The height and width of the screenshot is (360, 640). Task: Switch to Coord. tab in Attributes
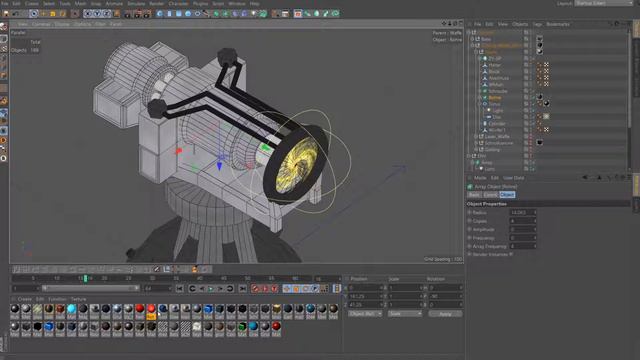[x=490, y=195]
